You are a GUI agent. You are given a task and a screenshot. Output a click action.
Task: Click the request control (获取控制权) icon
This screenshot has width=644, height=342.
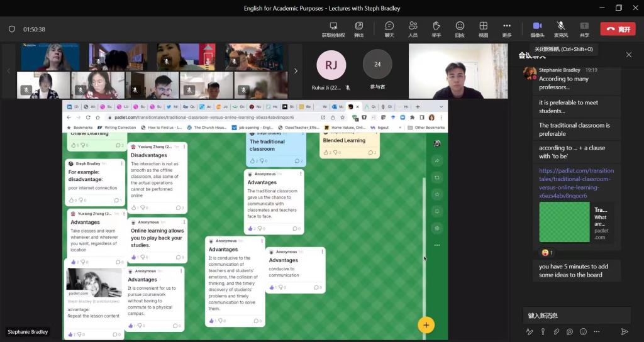point(333,28)
